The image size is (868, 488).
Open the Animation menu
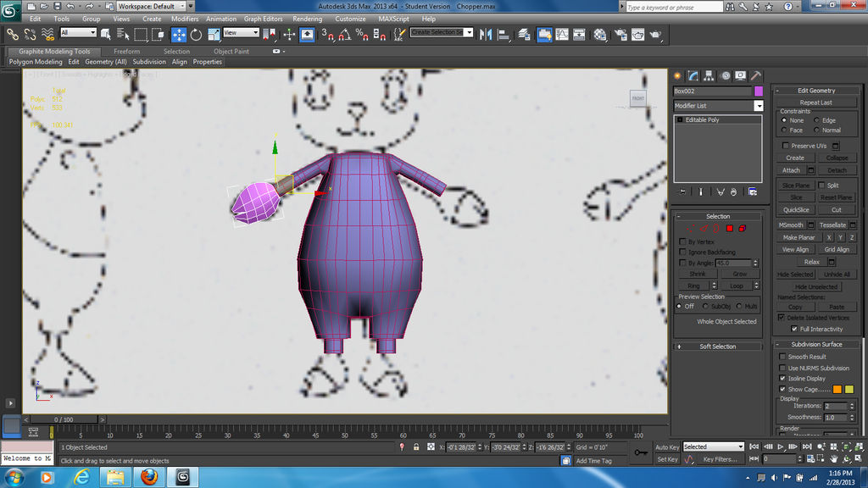(221, 19)
